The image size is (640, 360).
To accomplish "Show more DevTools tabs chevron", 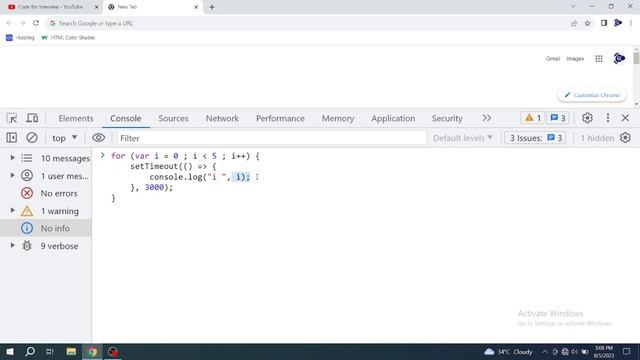I will tap(486, 118).
